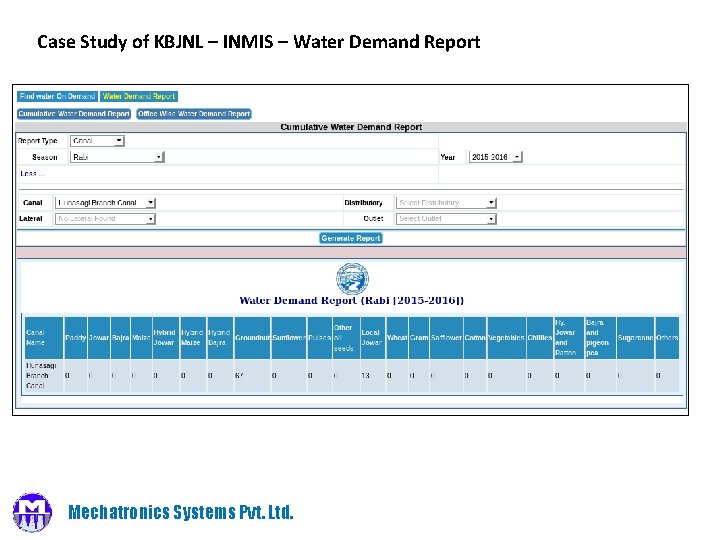Open the Year dropdown 2015-2016

(495, 157)
